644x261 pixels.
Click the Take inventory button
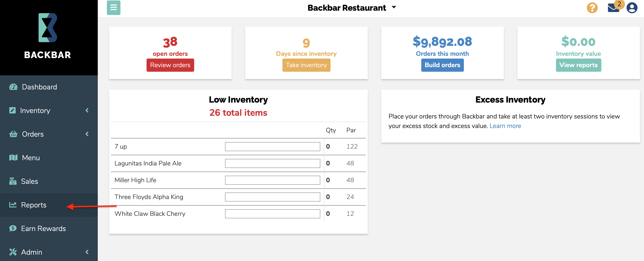(306, 65)
